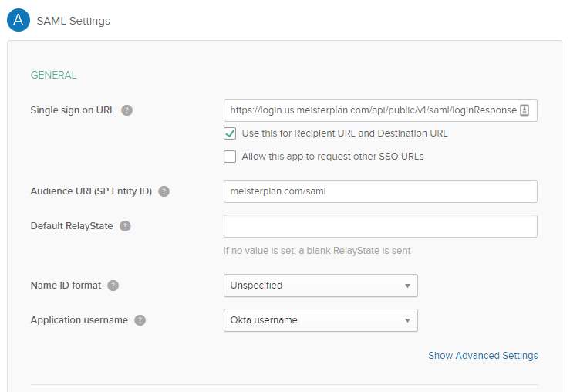
Task: Click the Single sign on URL label
Action: 73,110
